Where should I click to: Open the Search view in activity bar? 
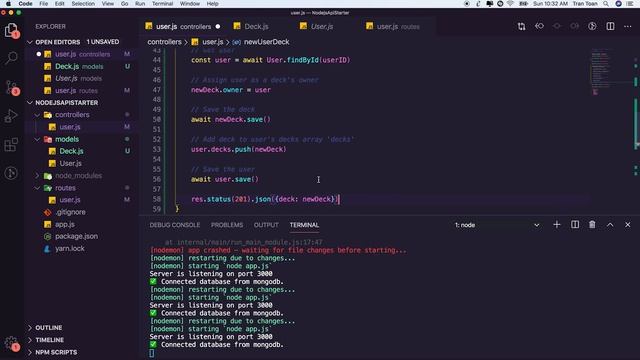[11, 58]
